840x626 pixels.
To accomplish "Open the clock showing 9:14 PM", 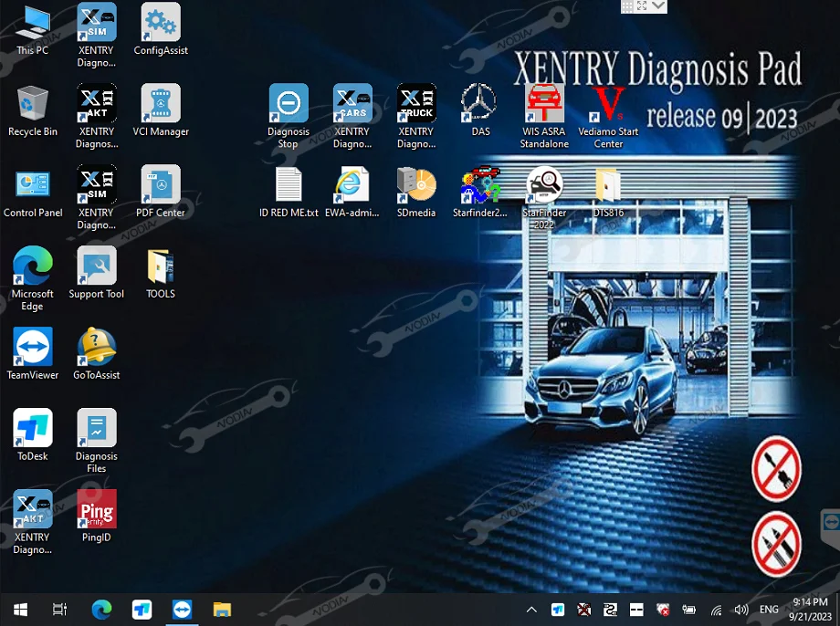I will [x=810, y=610].
